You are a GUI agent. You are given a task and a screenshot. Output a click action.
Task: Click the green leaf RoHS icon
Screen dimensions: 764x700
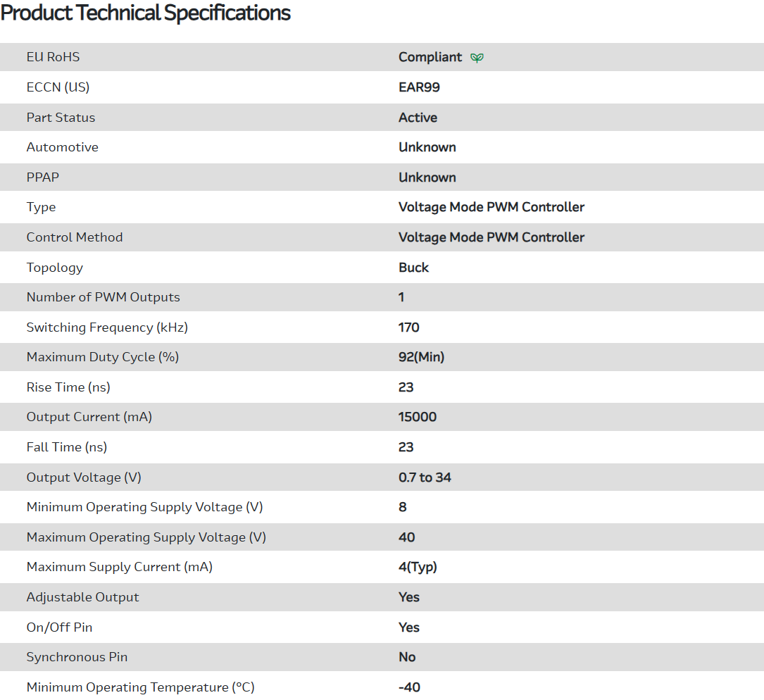[x=477, y=58]
